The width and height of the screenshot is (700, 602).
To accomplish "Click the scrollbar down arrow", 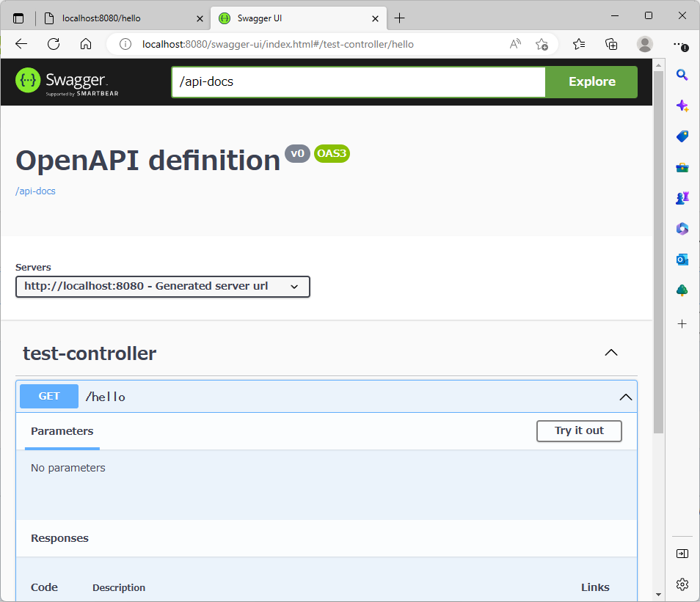I will (x=658, y=595).
